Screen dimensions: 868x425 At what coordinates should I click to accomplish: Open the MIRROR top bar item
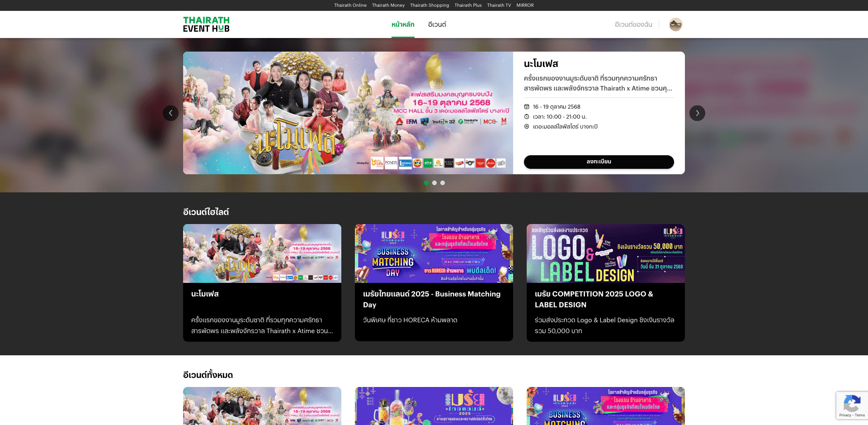(525, 5)
